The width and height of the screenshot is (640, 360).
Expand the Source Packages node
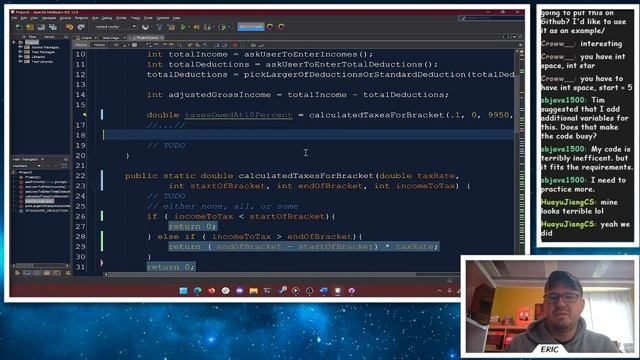tap(20, 47)
